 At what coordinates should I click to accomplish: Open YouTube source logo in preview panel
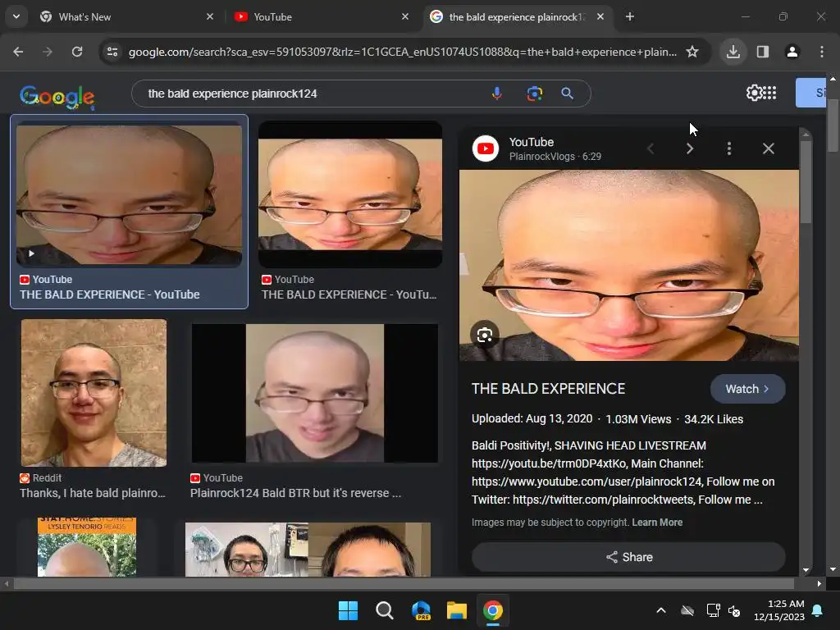[x=486, y=148]
